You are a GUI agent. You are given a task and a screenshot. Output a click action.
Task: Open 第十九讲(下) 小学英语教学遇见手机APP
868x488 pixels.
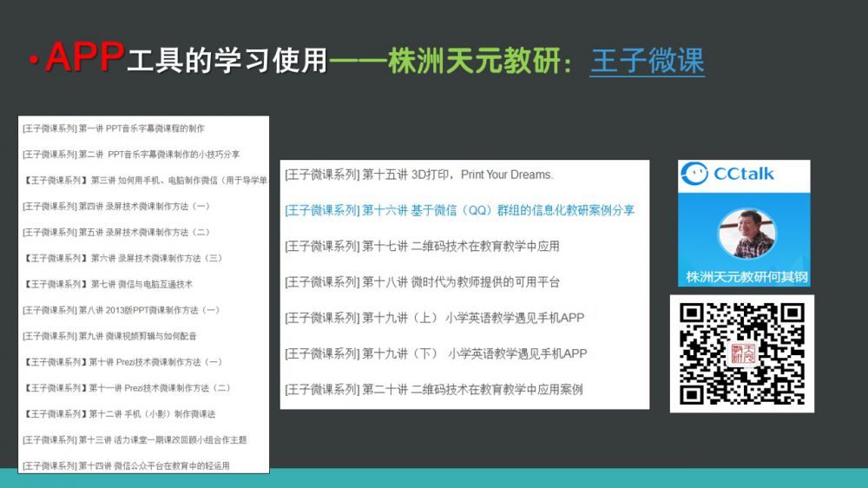point(436,353)
